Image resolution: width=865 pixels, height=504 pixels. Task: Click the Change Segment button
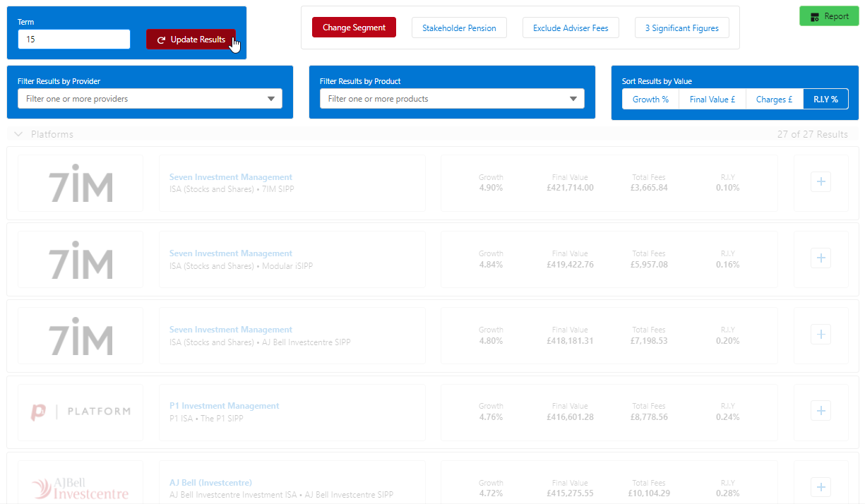(x=354, y=28)
